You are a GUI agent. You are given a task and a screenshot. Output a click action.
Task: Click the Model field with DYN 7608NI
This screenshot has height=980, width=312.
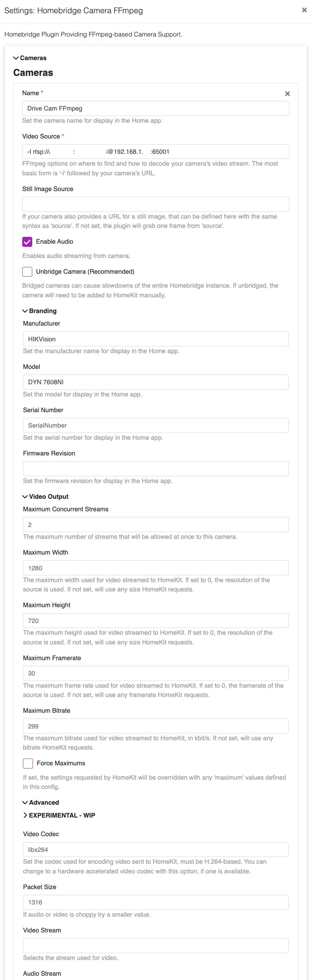click(x=155, y=382)
